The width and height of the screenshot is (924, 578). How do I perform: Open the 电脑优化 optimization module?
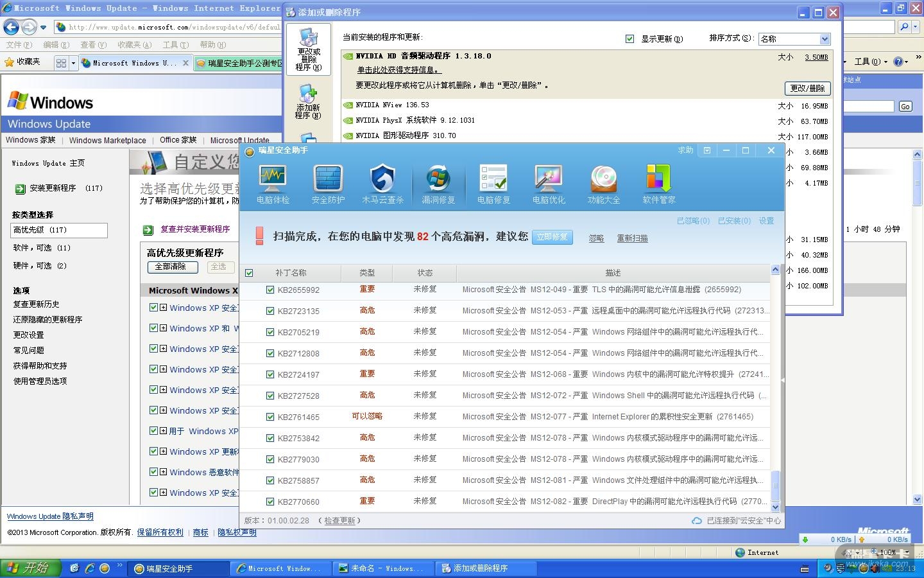[x=549, y=184]
